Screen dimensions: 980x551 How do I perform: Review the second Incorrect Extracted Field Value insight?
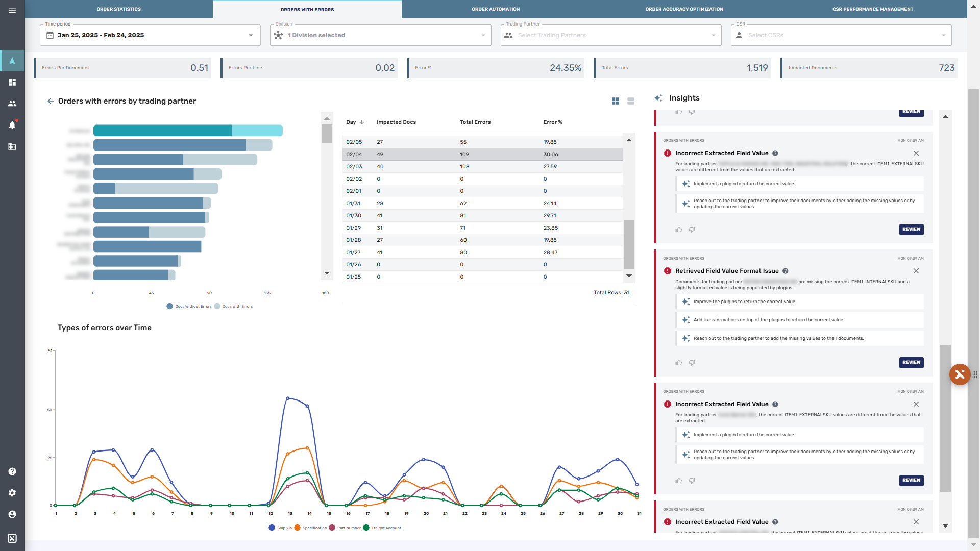(911, 481)
